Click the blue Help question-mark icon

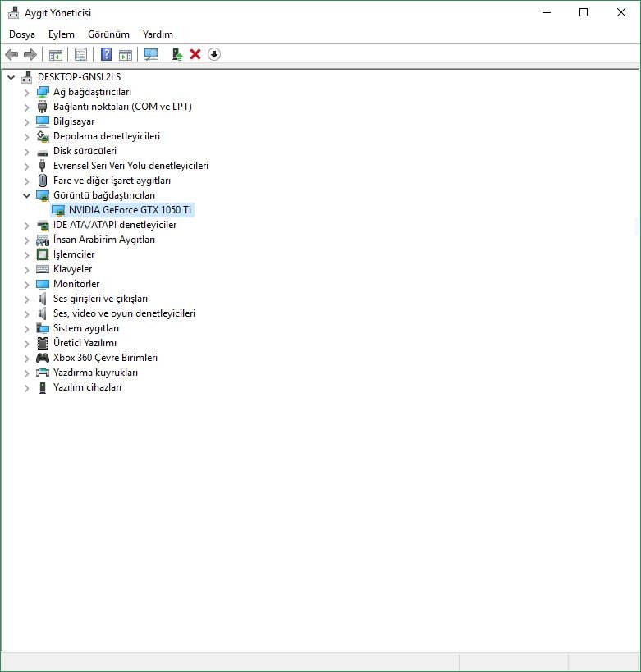(x=106, y=54)
